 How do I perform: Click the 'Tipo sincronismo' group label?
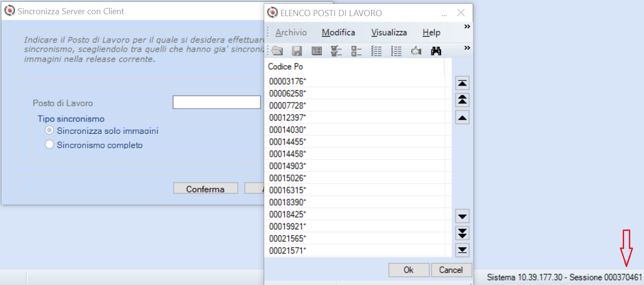[71, 119]
